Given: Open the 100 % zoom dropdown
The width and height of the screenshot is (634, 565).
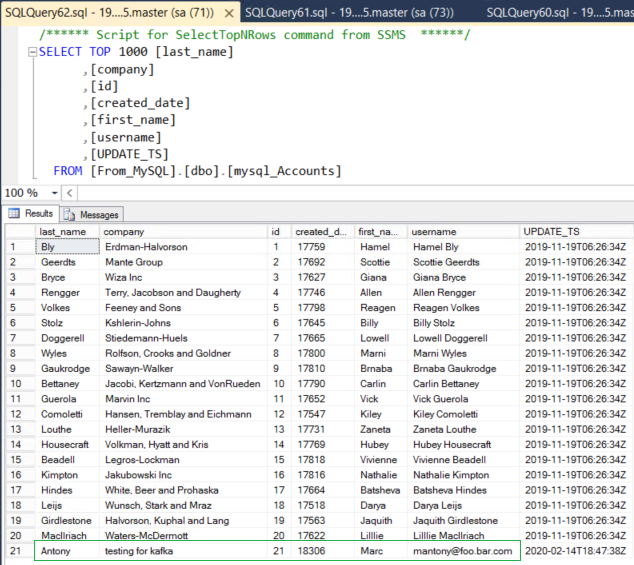Looking at the screenshot, I should point(55,193).
